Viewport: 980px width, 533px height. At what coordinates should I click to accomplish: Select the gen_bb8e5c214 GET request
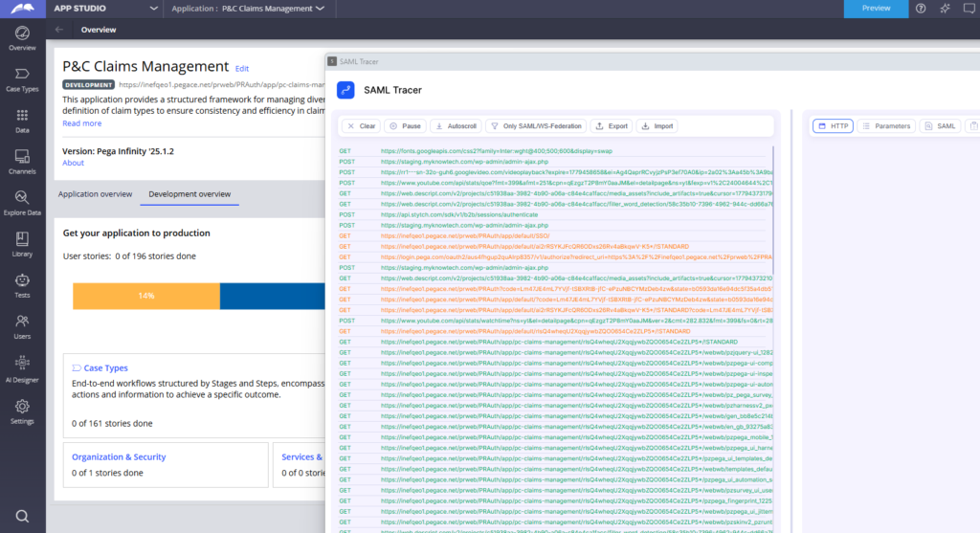(x=556, y=416)
